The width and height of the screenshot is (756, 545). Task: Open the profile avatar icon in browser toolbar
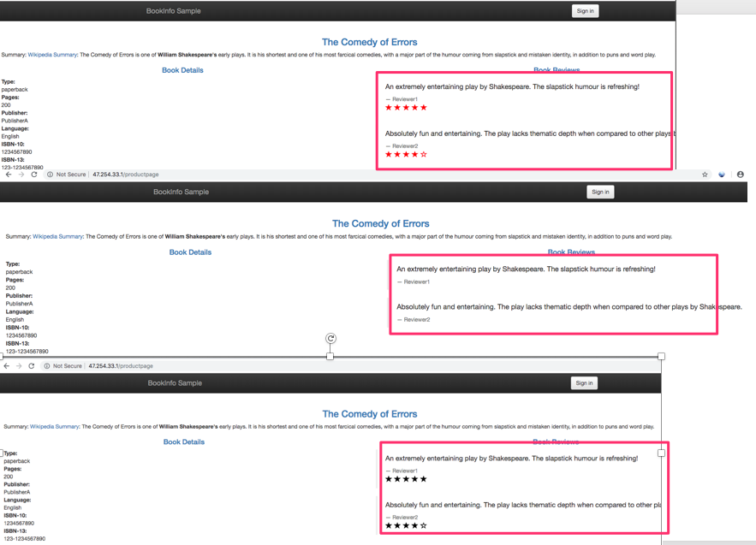pos(741,175)
